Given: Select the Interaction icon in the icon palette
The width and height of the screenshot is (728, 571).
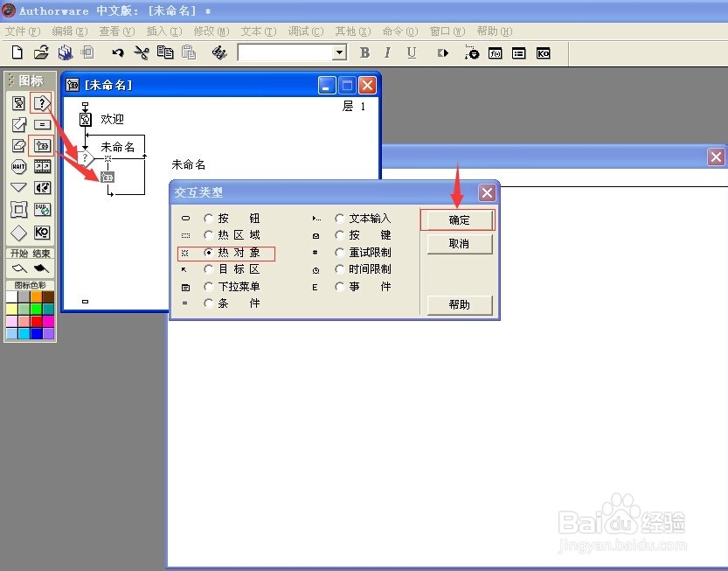Looking at the screenshot, I should coord(41,103).
